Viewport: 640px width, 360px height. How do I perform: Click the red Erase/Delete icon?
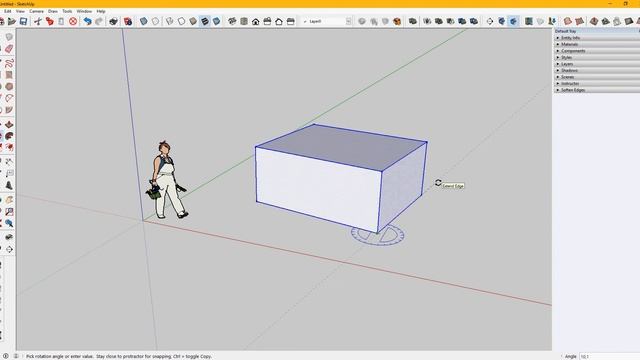(x=73, y=21)
